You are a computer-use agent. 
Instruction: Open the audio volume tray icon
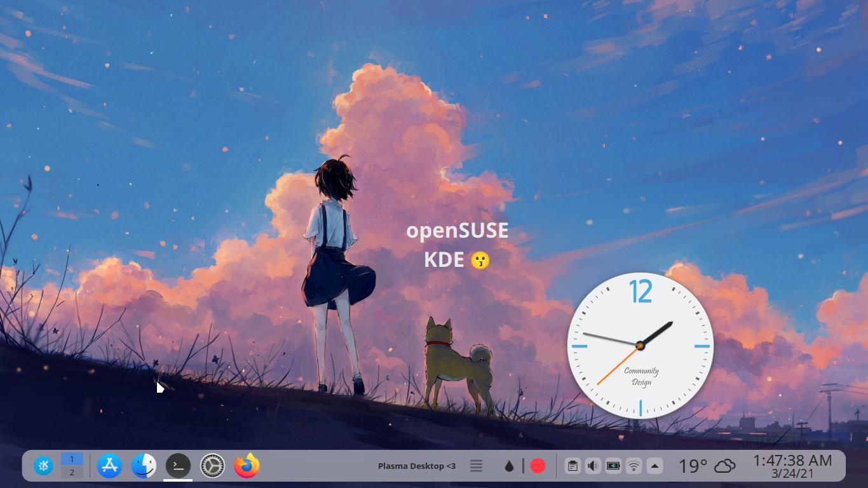click(x=593, y=466)
